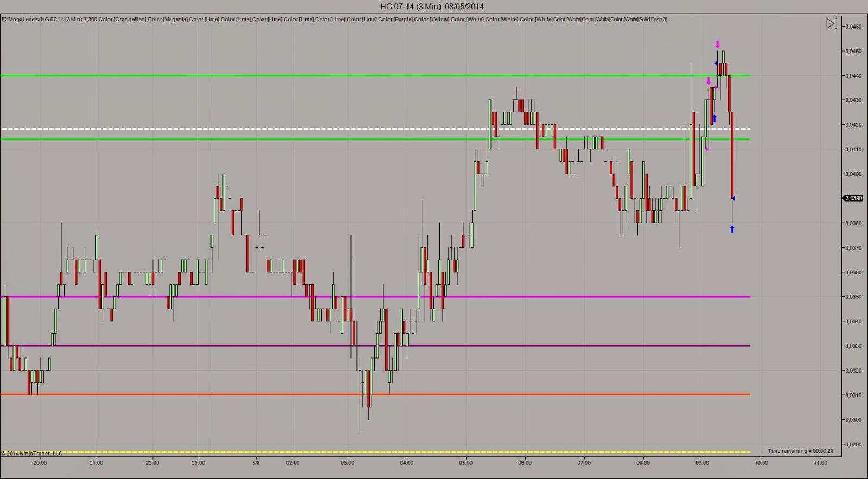Click the 11:00 time axis label

coord(820,463)
